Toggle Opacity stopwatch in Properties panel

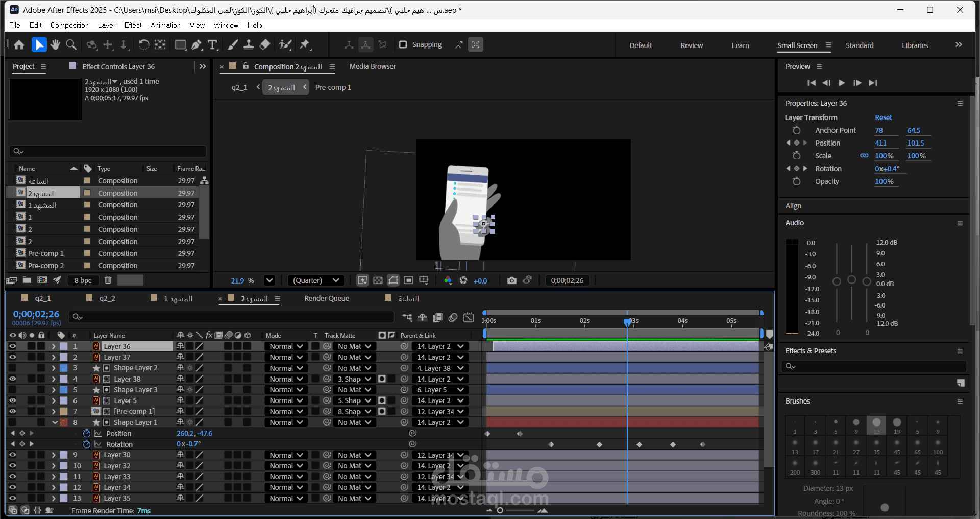(796, 181)
